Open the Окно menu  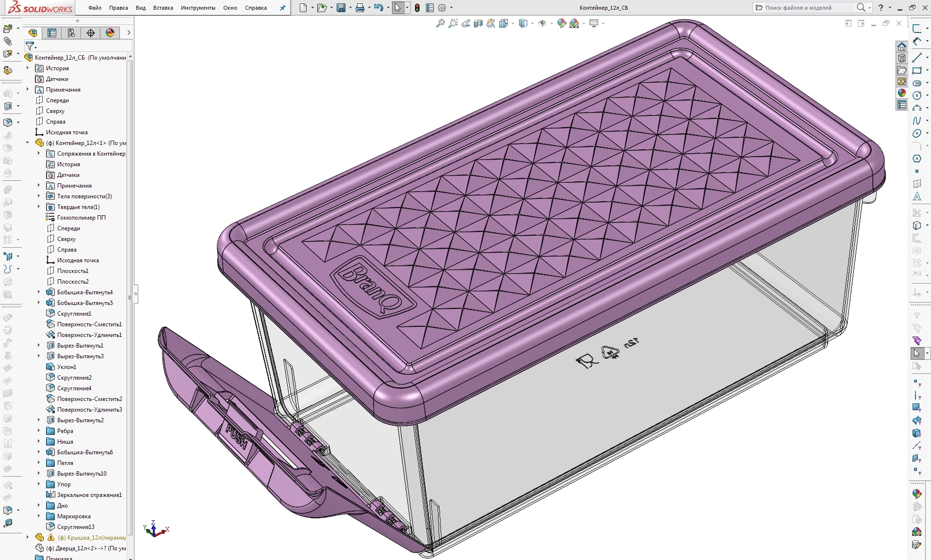pyautogui.click(x=229, y=8)
